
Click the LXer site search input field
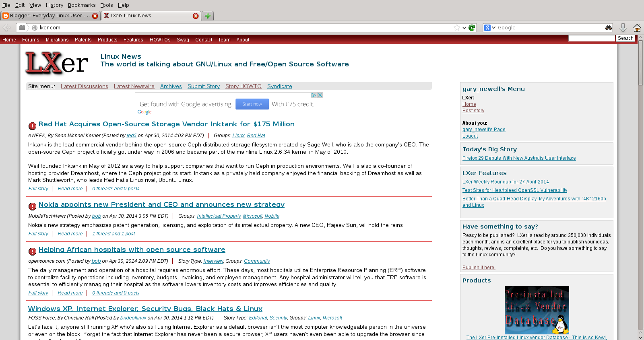(592, 38)
